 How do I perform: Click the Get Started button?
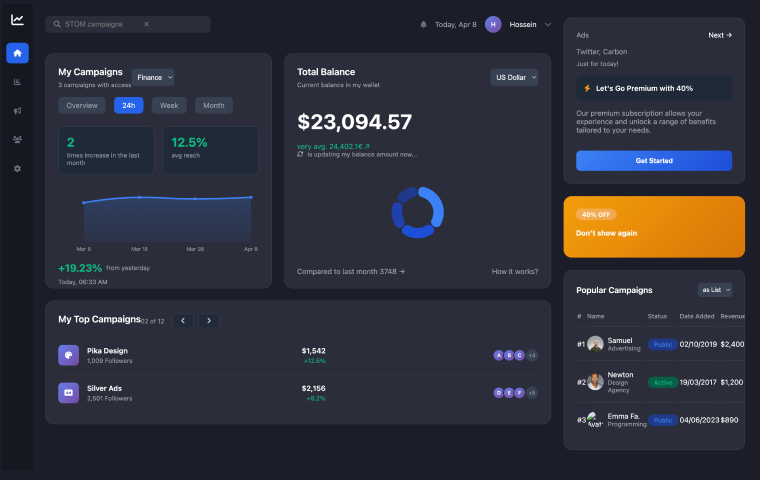(654, 161)
